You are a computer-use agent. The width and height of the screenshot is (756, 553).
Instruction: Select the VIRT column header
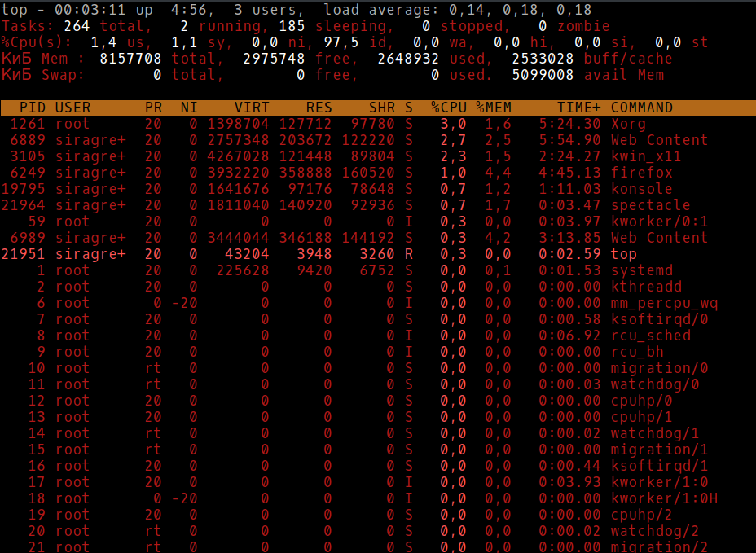coord(252,107)
